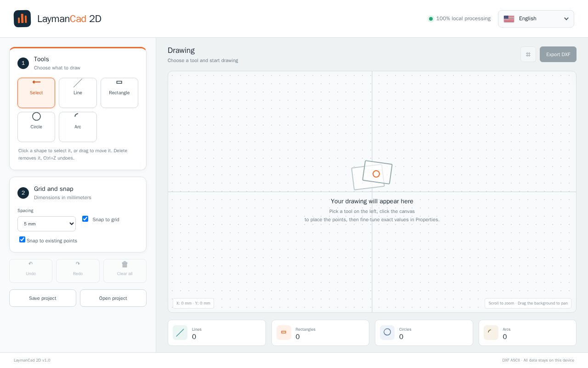The height and width of the screenshot is (368, 588).
Task: Click the Lines counter icon
Action: pyautogui.click(x=180, y=333)
